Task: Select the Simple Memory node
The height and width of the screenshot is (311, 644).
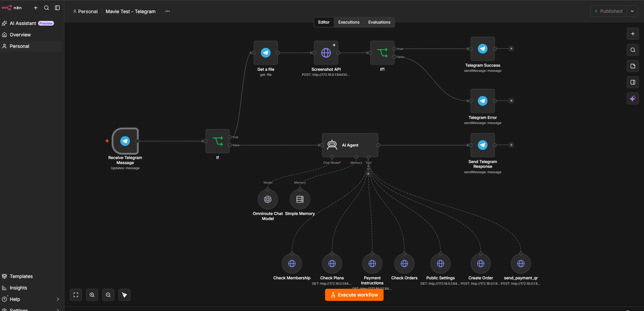Action: click(300, 199)
